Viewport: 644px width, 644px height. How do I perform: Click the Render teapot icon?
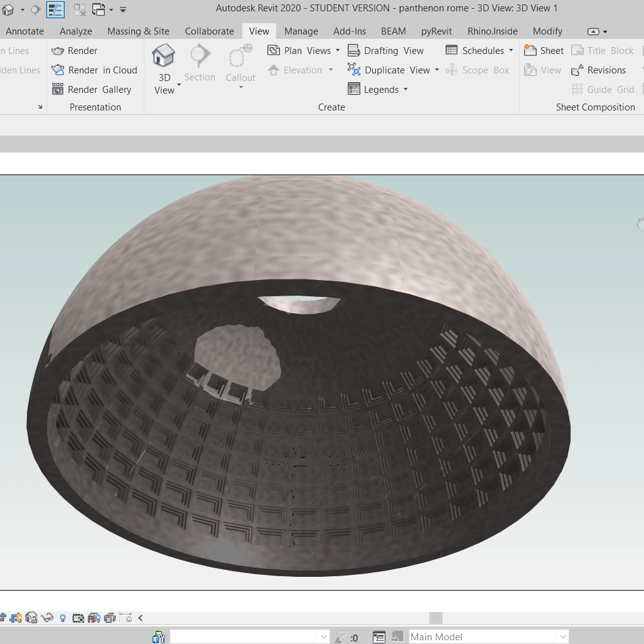pos(58,51)
